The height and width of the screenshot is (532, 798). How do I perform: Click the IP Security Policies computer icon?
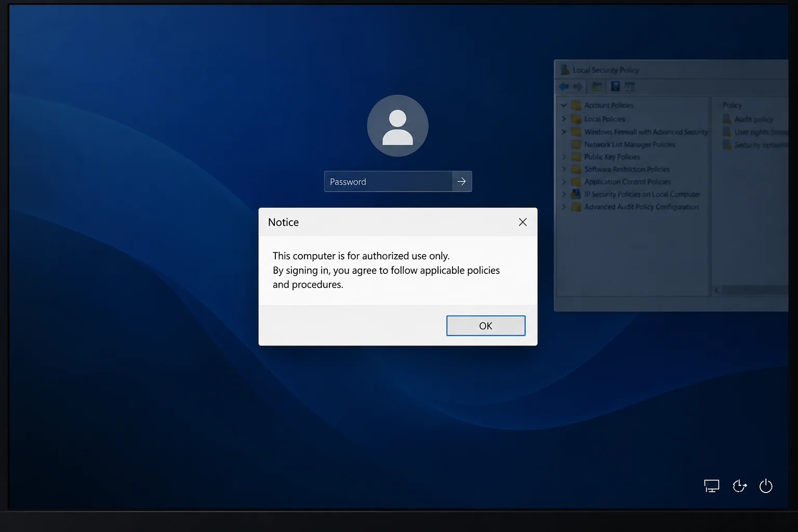point(576,194)
